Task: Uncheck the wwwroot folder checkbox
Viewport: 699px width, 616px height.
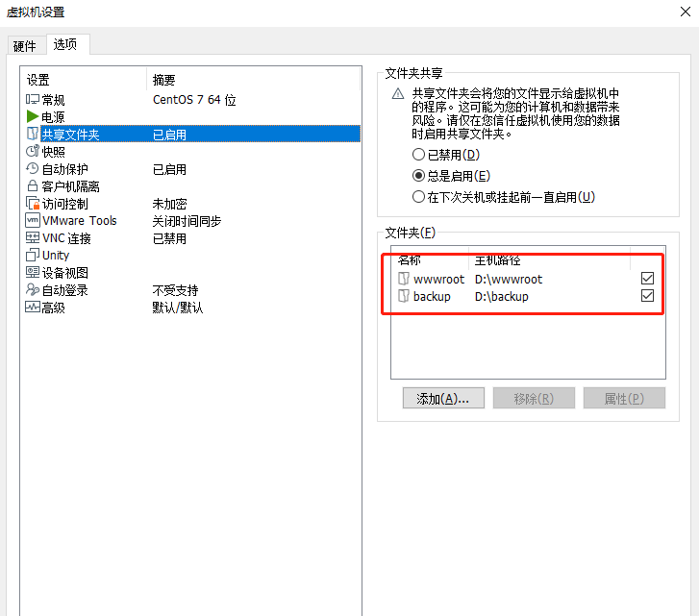Action: [x=647, y=279]
